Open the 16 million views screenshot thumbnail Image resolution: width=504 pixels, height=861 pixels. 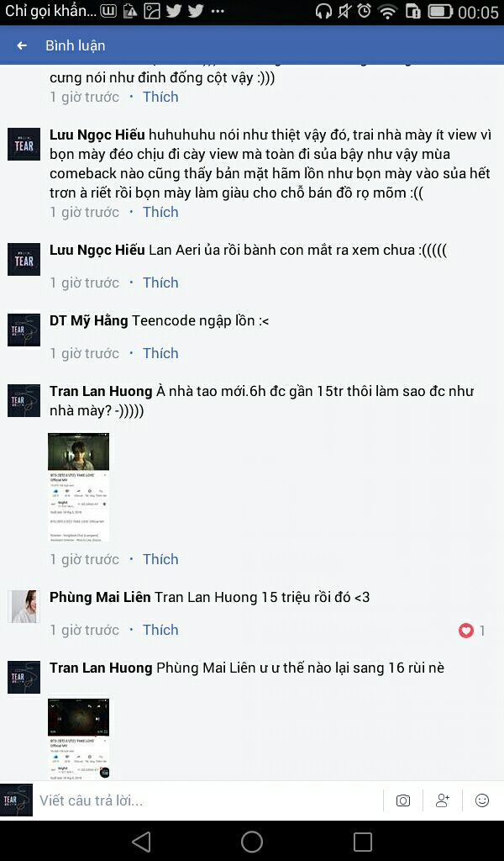(78, 739)
